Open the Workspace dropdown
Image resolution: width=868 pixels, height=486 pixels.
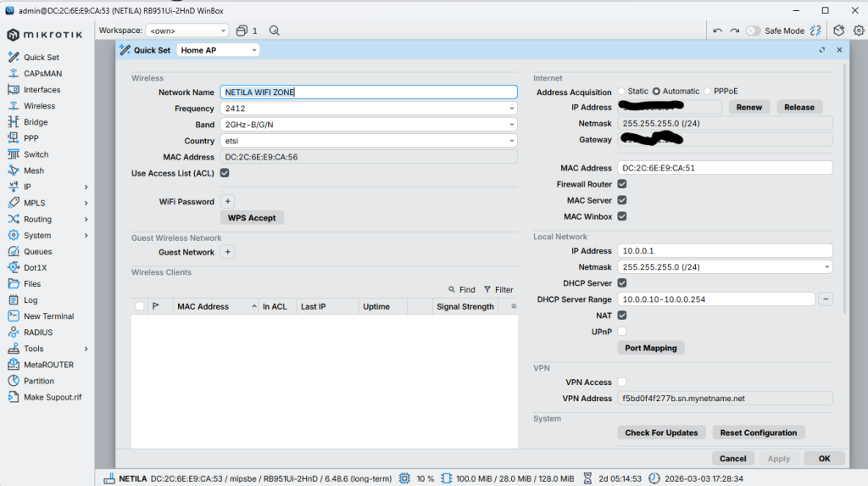click(187, 31)
